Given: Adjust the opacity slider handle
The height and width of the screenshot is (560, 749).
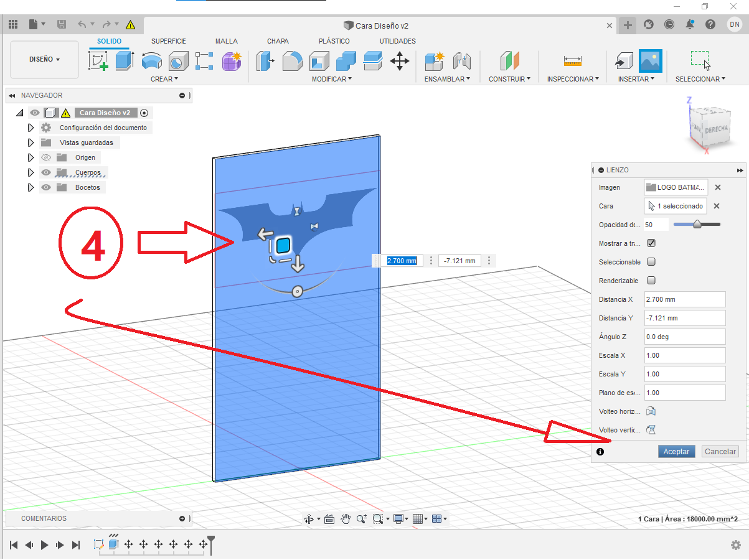Looking at the screenshot, I should click(697, 225).
